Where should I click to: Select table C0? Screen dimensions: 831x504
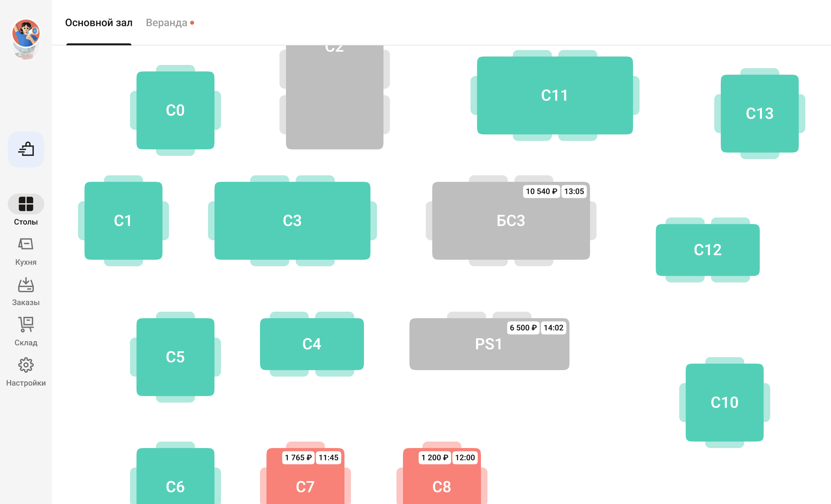175,110
